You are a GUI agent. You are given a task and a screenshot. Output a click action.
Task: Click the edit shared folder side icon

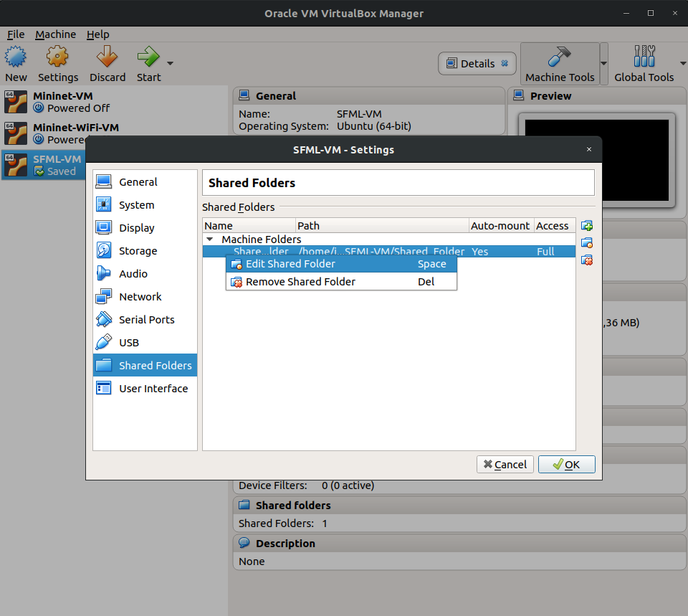587,243
